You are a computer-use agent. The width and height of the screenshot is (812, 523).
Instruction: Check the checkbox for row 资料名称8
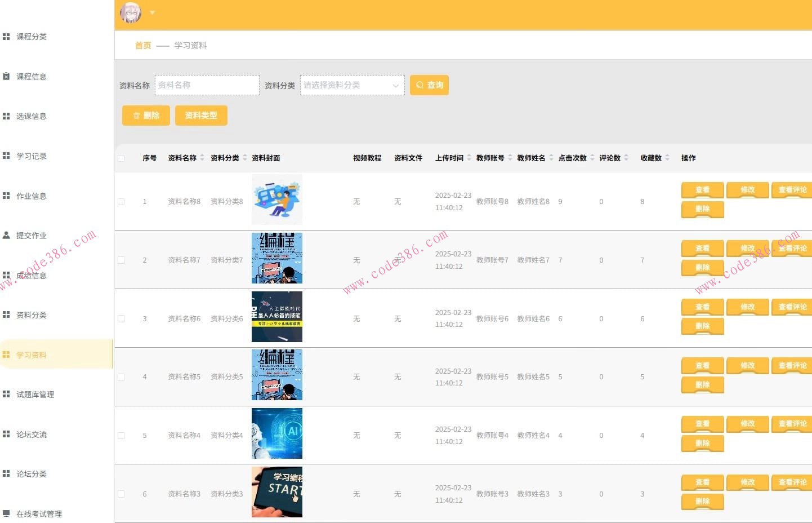pyautogui.click(x=121, y=202)
